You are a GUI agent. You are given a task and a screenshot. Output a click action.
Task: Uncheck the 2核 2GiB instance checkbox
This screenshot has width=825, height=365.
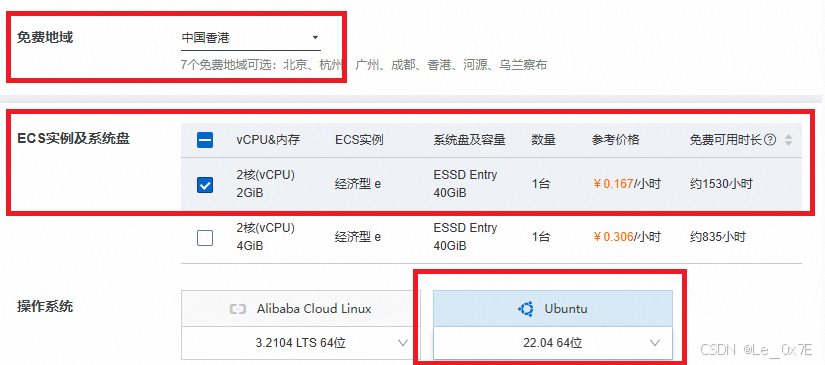point(205,185)
